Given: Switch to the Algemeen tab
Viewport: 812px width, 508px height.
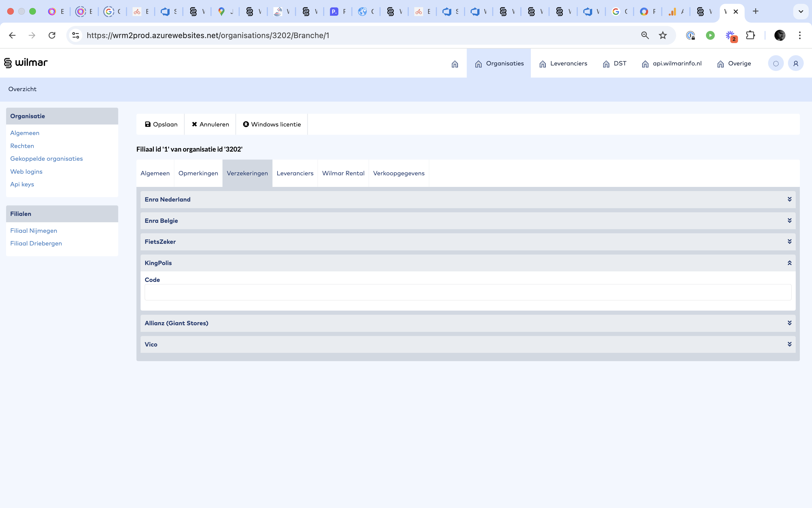Looking at the screenshot, I should (155, 173).
